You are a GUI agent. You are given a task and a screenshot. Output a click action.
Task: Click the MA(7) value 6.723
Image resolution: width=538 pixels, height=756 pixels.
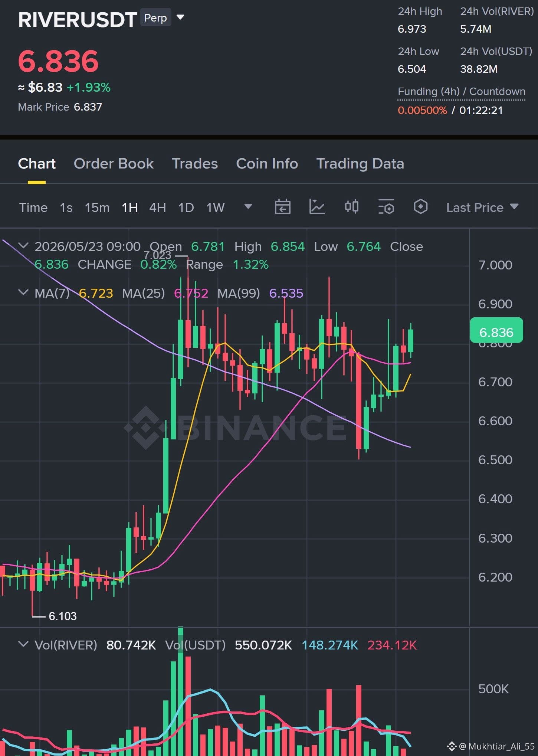coord(96,293)
